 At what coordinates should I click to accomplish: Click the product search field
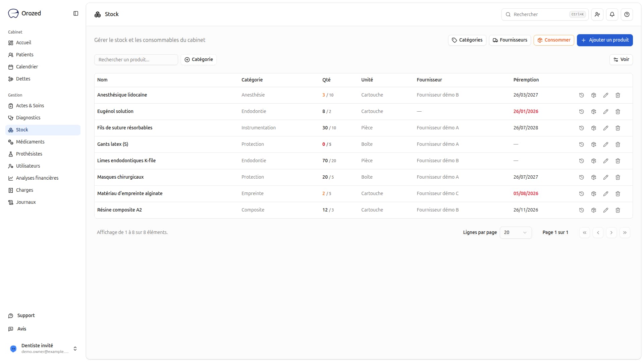[136, 60]
